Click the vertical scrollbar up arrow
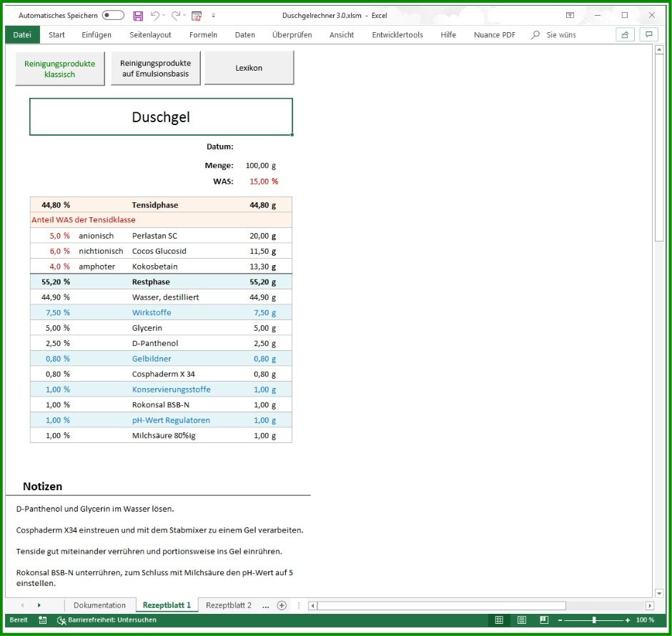This screenshot has width=672, height=636. pyautogui.click(x=659, y=50)
